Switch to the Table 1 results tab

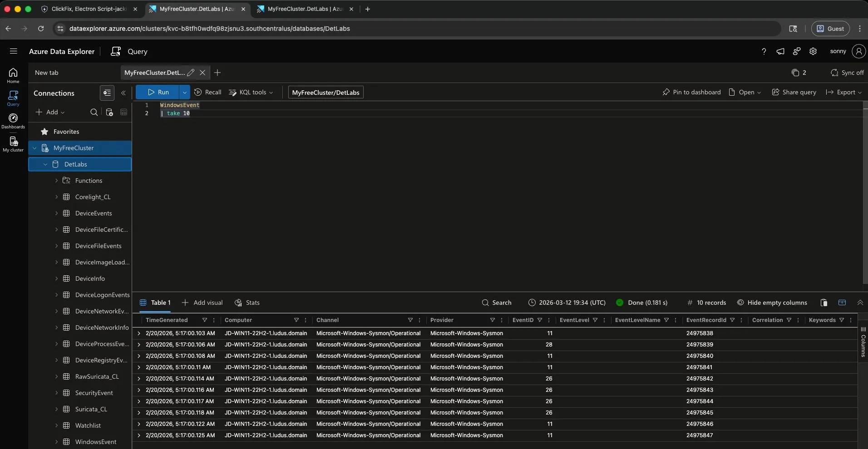pyautogui.click(x=155, y=303)
